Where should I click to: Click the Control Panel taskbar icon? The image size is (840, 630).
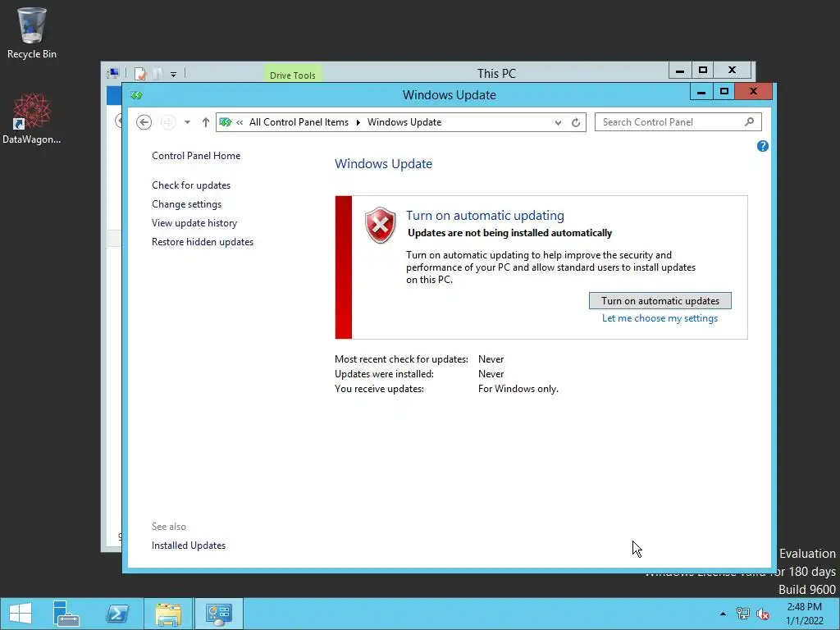click(218, 614)
